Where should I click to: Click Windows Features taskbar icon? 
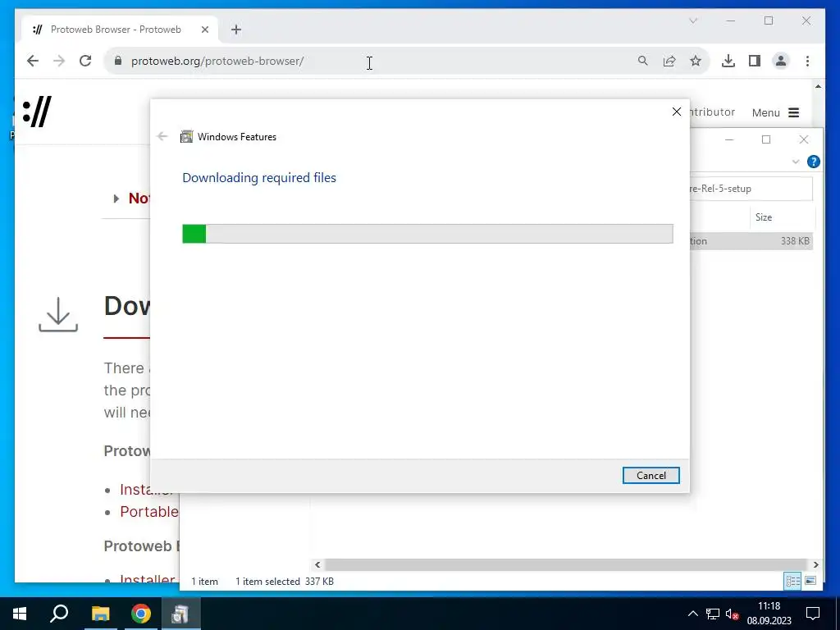pos(181,614)
